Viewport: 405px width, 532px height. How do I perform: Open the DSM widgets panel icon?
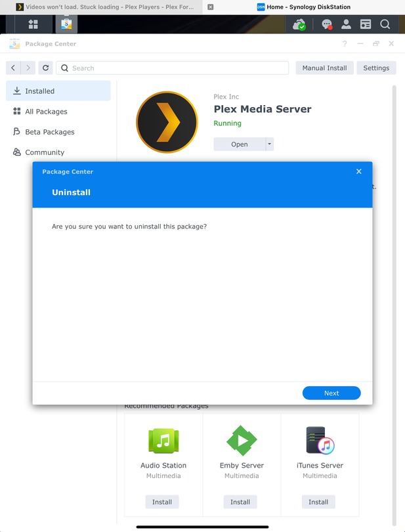click(x=366, y=24)
